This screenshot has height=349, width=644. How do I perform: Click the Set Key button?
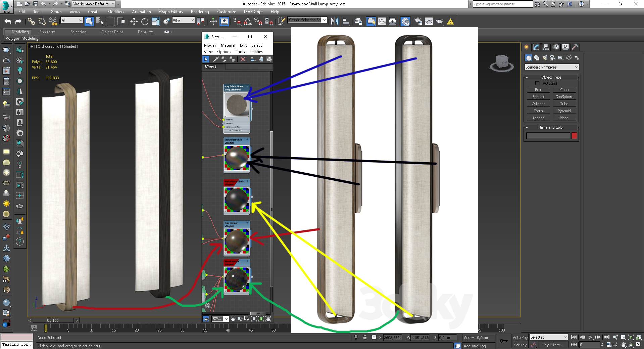[x=520, y=345]
